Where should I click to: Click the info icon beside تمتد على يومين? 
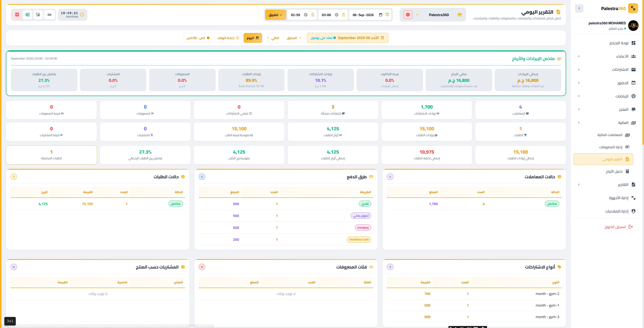click(335, 38)
